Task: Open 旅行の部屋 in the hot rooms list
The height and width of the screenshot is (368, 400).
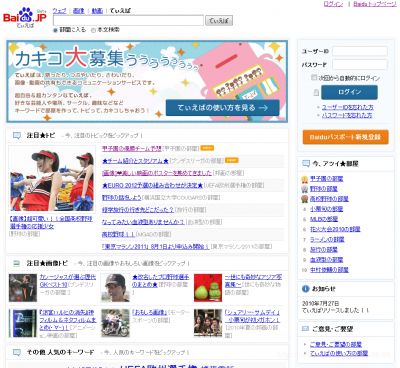Action: click(324, 249)
